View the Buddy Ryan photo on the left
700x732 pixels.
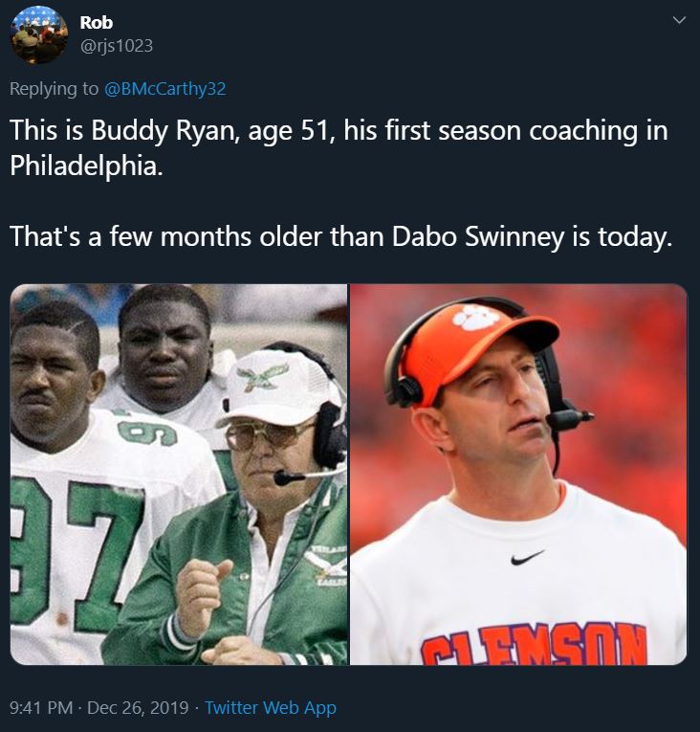pos(179,474)
